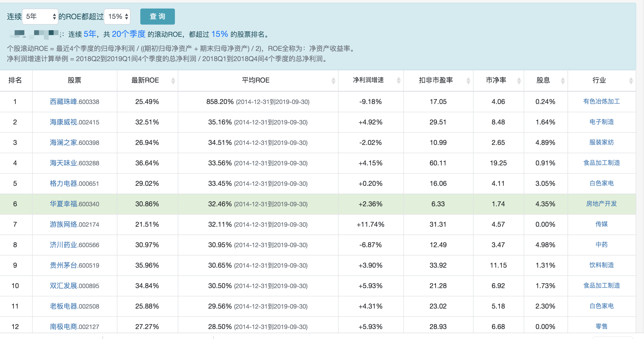644x339 pixels.
Task: Select the 4.98% dividend cell
Action: point(545,245)
